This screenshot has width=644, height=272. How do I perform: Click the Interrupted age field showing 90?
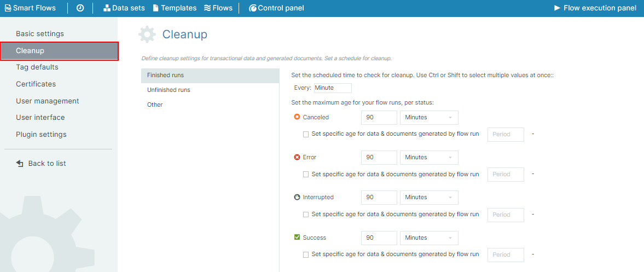(379, 198)
